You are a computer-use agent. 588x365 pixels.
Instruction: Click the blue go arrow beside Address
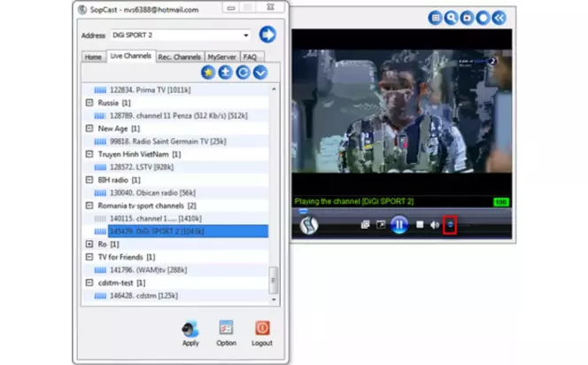tap(267, 35)
